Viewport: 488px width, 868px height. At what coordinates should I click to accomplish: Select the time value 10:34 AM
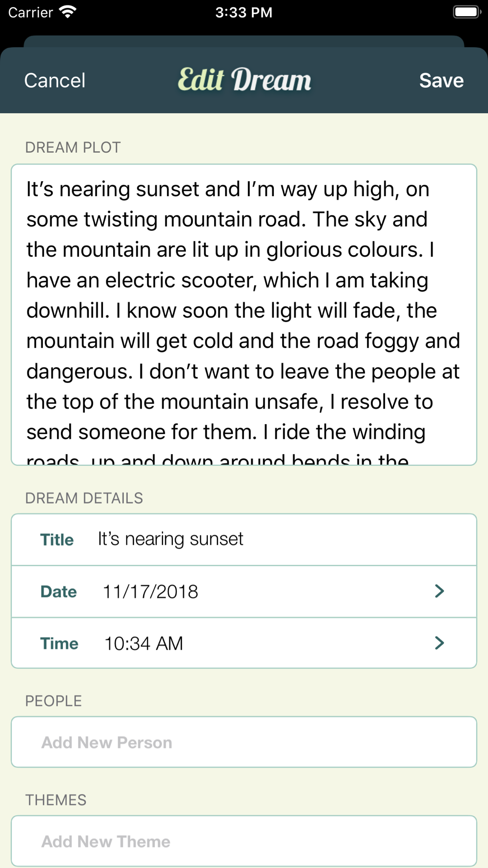click(x=144, y=643)
